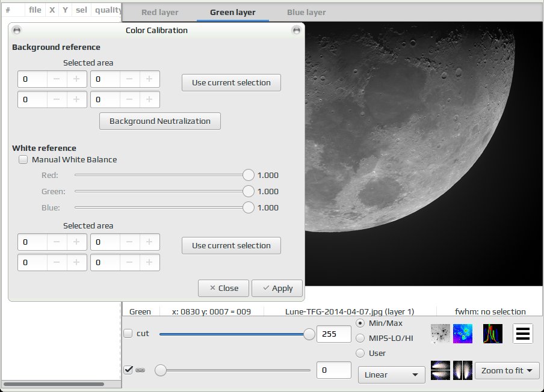Open the histogram window icon
This screenshot has height=392, width=544.
(x=493, y=334)
